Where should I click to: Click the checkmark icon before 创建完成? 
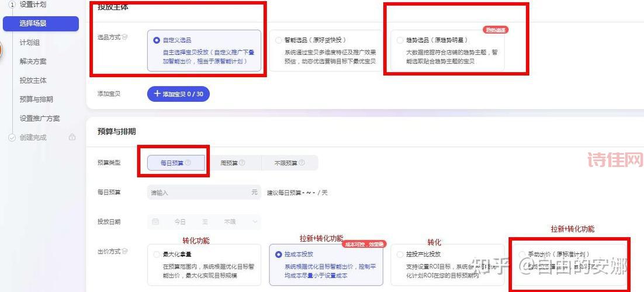(x=12, y=138)
